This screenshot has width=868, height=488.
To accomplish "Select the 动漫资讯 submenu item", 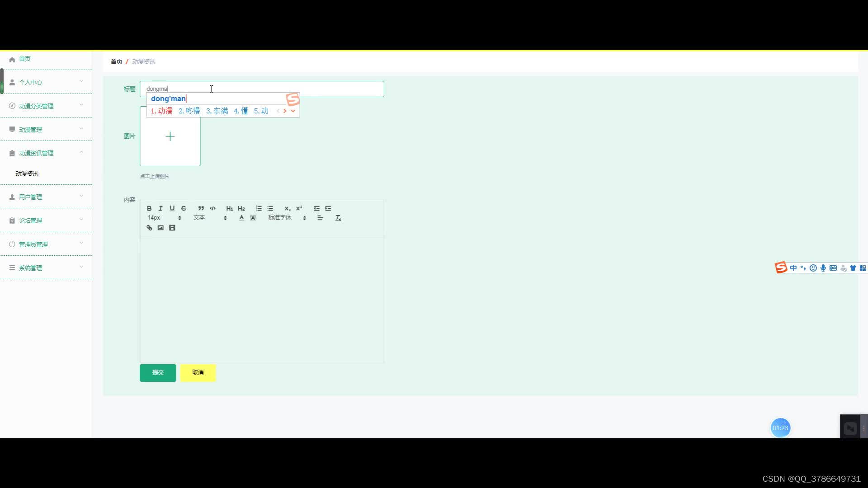I will [27, 174].
